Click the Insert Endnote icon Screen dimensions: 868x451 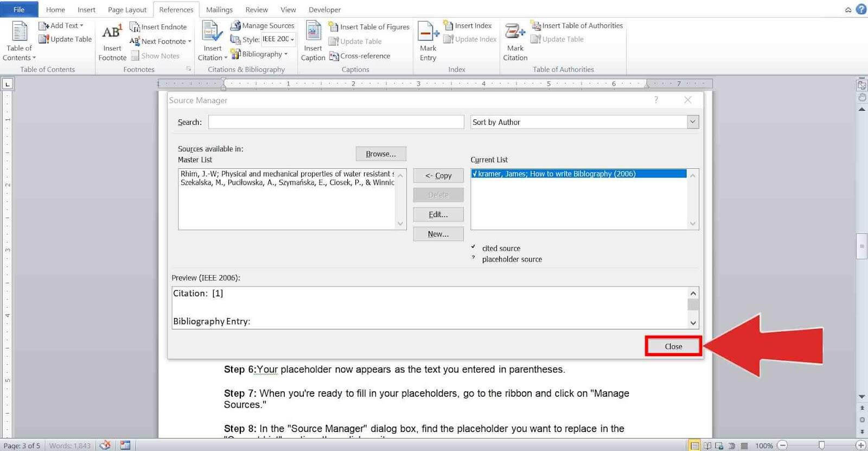(x=135, y=27)
